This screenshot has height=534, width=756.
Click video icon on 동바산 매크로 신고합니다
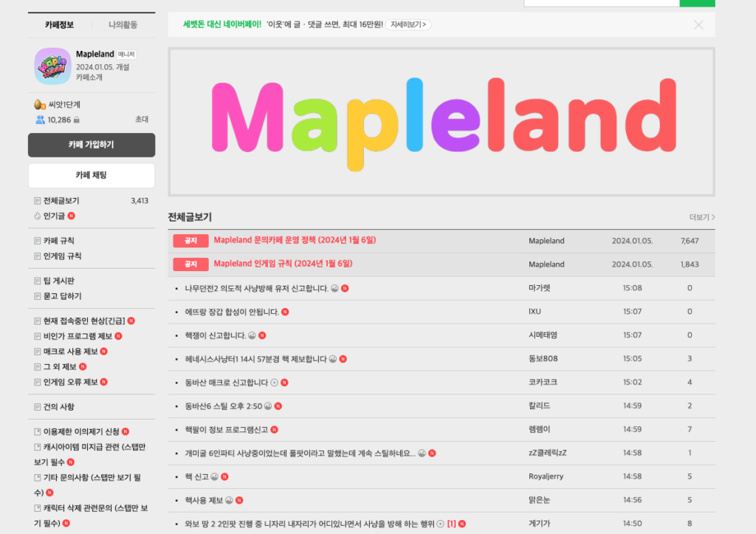[x=275, y=383]
